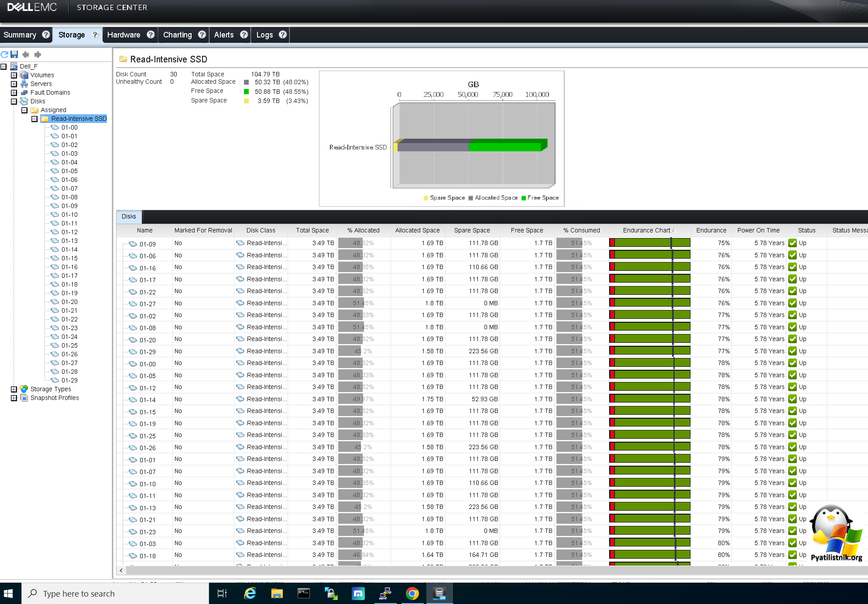
Task: Expand the Volumes tree node
Action: 14,75
